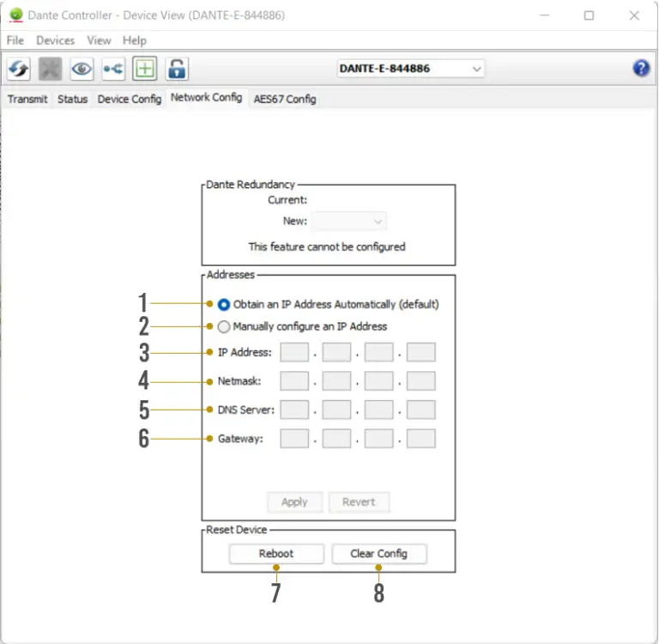Click the greyed-out crossed tools toolbar icon
The width and height of the screenshot is (659, 644).
tap(50, 69)
